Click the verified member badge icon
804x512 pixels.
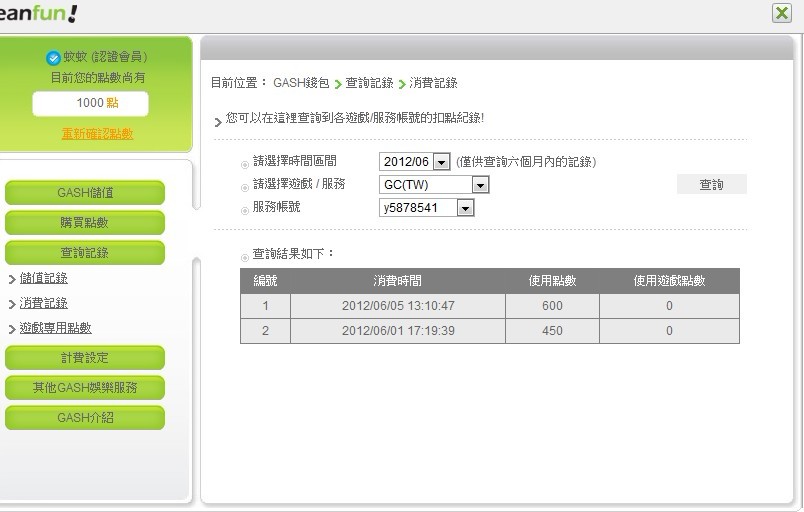(53, 58)
